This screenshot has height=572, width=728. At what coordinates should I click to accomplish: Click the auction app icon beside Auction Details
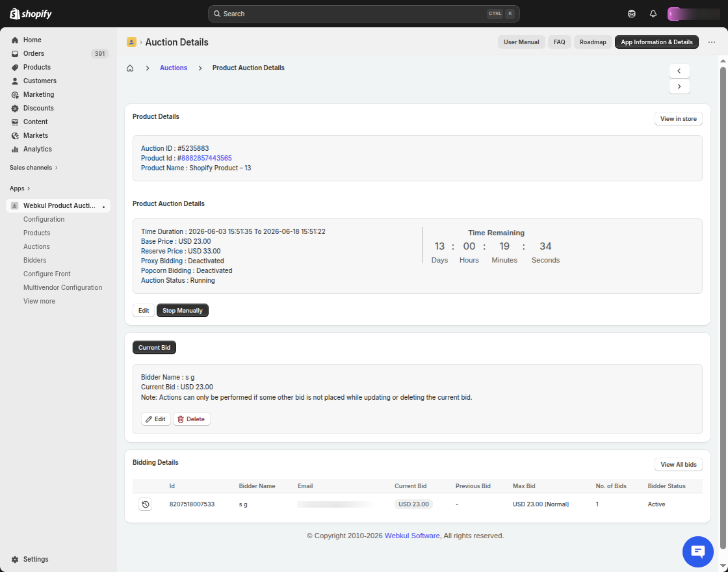coord(131,42)
